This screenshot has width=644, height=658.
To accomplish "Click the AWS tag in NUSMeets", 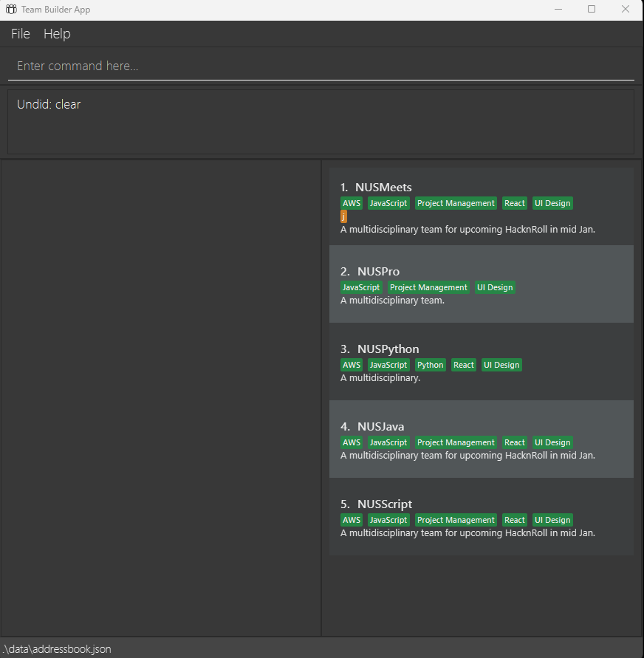I will pos(352,203).
